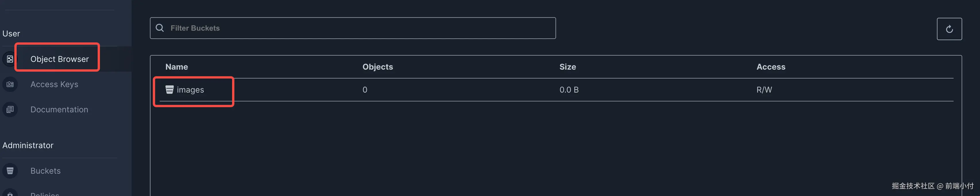Click the Object Browser sidebar icon
Viewport: 980px width, 196px height.
pos(10,59)
